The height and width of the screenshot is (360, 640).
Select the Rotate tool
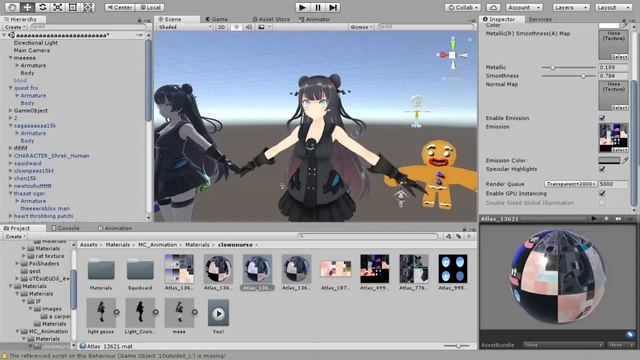click(42, 7)
